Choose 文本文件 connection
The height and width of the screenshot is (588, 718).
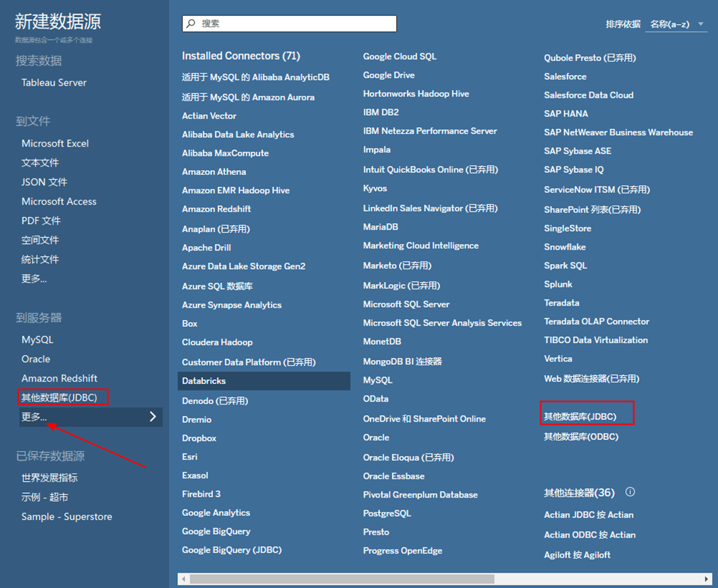click(x=40, y=162)
